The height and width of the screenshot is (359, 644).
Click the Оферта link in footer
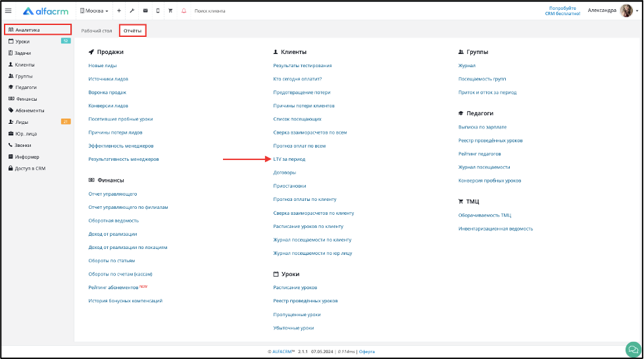[367, 352]
